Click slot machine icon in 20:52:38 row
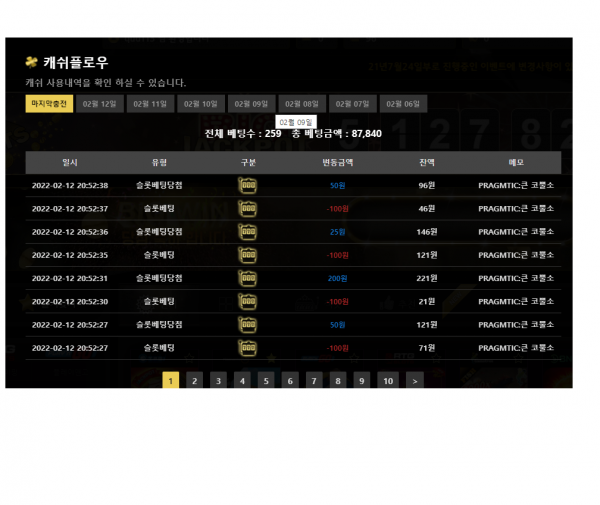This screenshot has width=600, height=505. (248, 186)
